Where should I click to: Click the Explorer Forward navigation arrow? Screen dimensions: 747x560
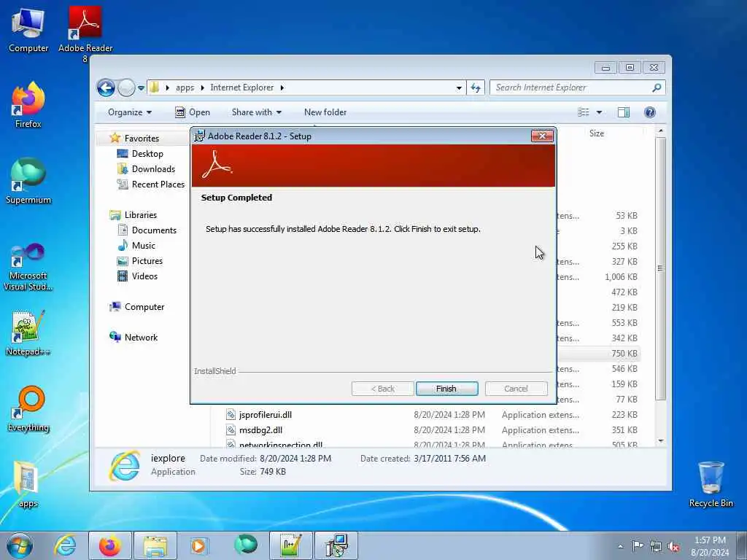pyautogui.click(x=126, y=87)
